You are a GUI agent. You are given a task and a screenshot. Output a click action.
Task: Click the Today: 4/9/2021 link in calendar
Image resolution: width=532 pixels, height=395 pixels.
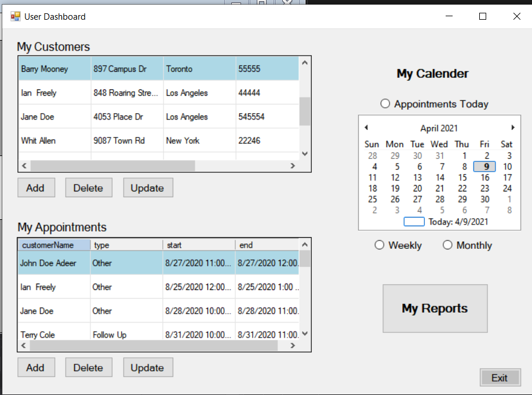446,222
